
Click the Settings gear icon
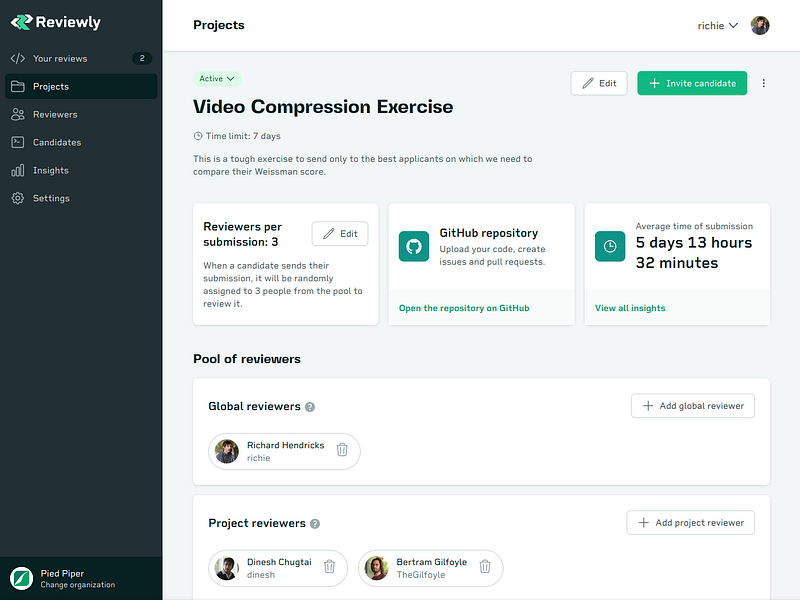(18, 198)
